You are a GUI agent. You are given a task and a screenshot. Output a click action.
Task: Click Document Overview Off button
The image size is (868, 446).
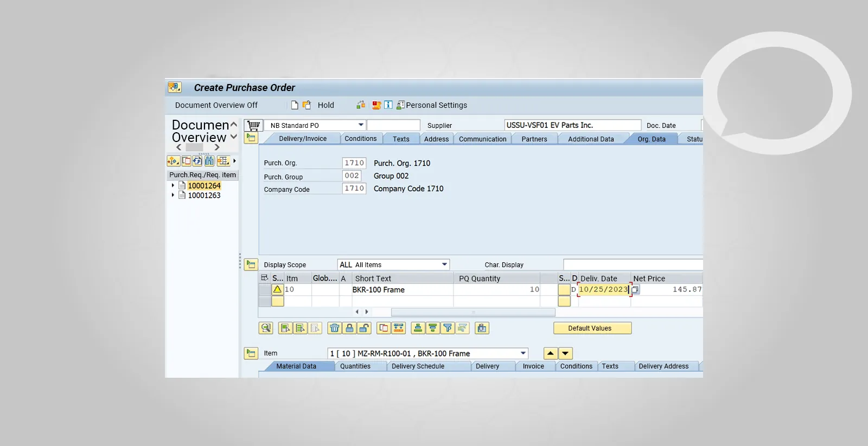(216, 105)
